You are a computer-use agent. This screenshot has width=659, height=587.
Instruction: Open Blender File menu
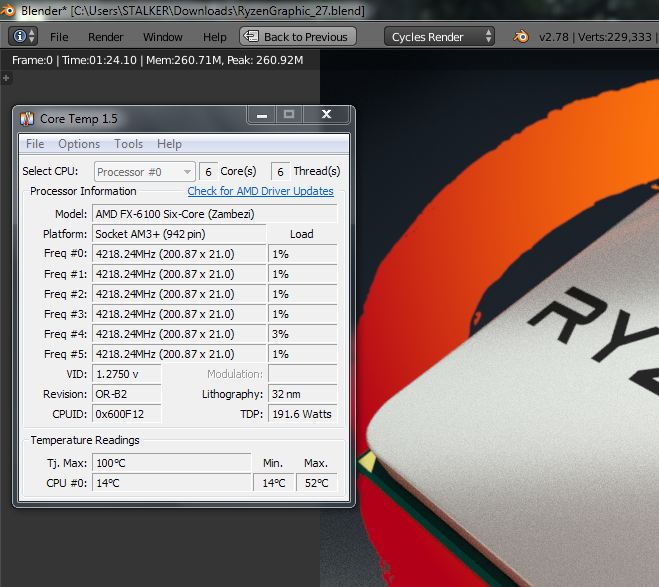59,37
